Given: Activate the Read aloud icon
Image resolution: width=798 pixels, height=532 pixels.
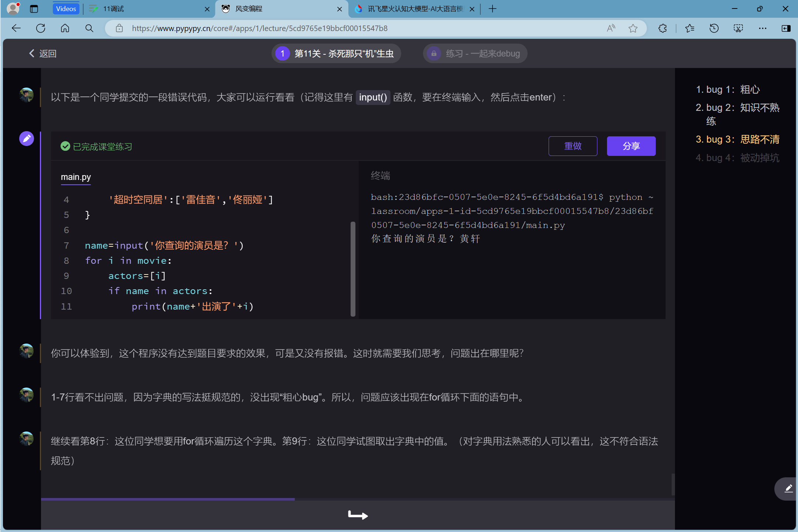Looking at the screenshot, I should pyautogui.click(x=611, y=28).
